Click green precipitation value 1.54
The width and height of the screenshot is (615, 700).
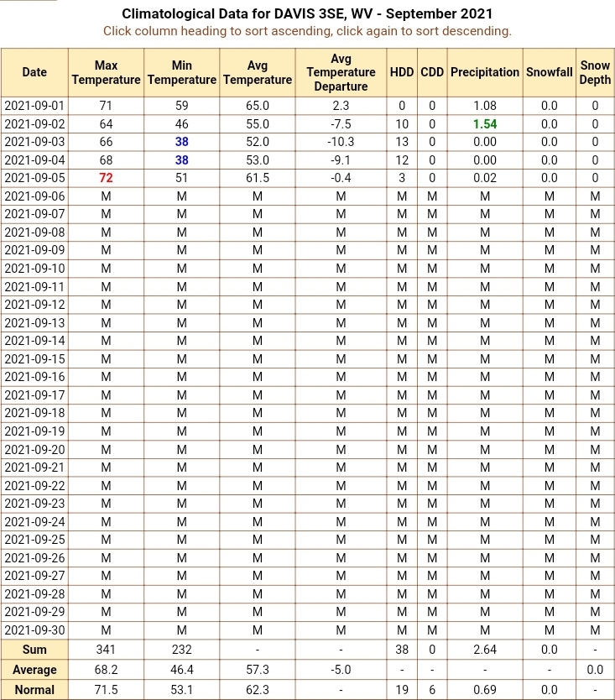(x=485, y=124)
